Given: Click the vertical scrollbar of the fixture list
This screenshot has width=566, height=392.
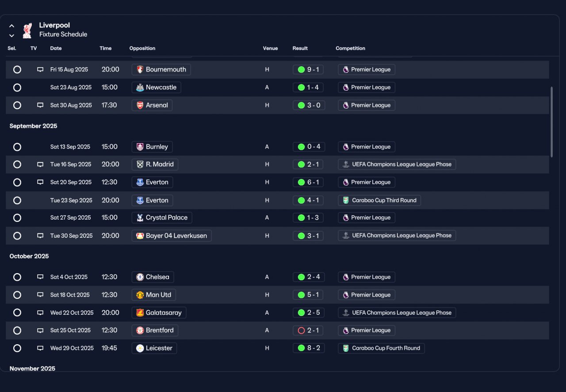Looking at the screenshot, I should [x=551, y=122].
